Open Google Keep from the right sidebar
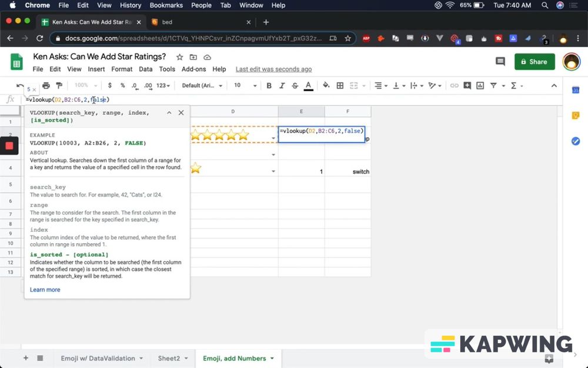The width and height of the screenshot is (588, 368). pos(575,115)
